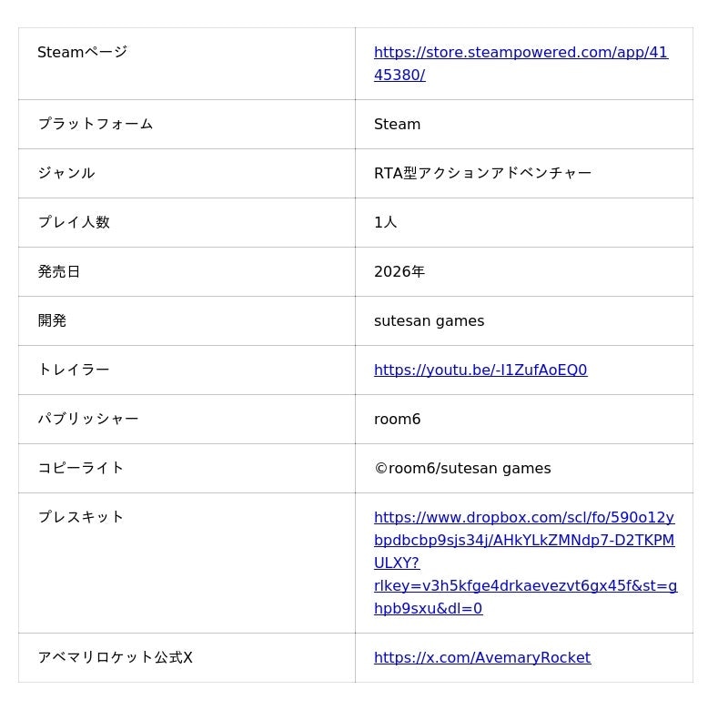Click the "Steamページ" row label
The width and height of the screenshot is (728, 710).
tap(82, 52)
